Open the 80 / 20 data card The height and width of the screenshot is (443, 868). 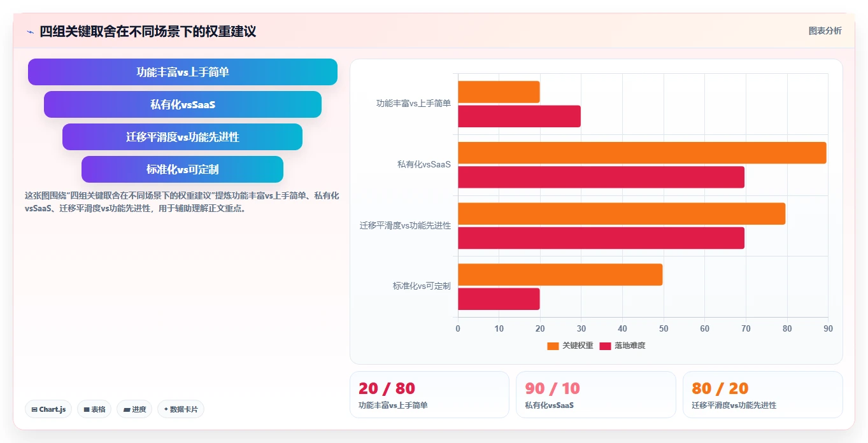(762, 395)
